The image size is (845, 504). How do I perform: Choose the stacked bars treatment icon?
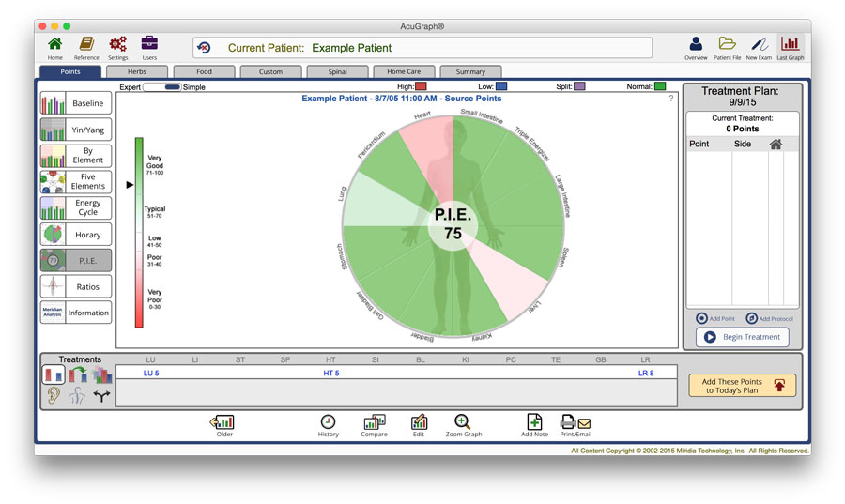(x=101, y=374)
